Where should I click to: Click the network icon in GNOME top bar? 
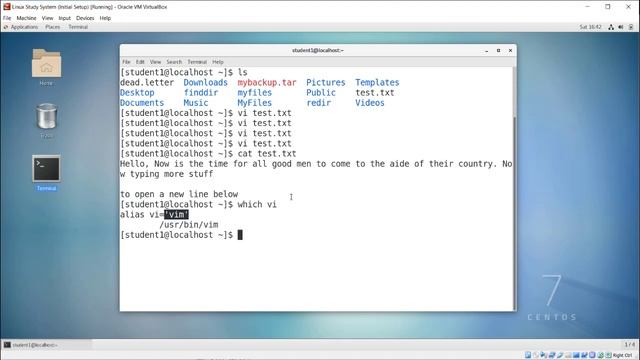[611, 27]
